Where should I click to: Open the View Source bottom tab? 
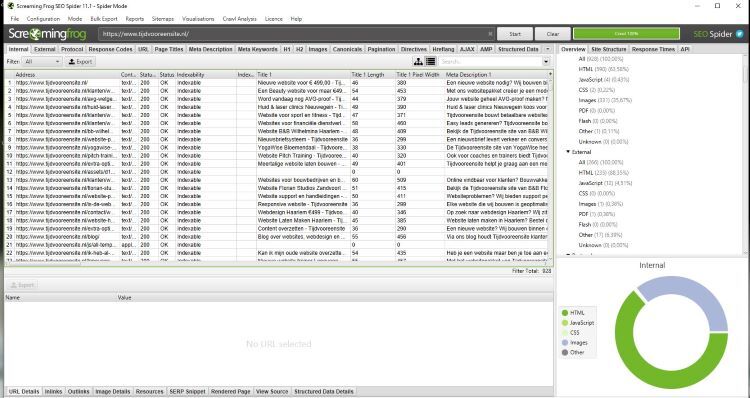[x=272, y=391]
